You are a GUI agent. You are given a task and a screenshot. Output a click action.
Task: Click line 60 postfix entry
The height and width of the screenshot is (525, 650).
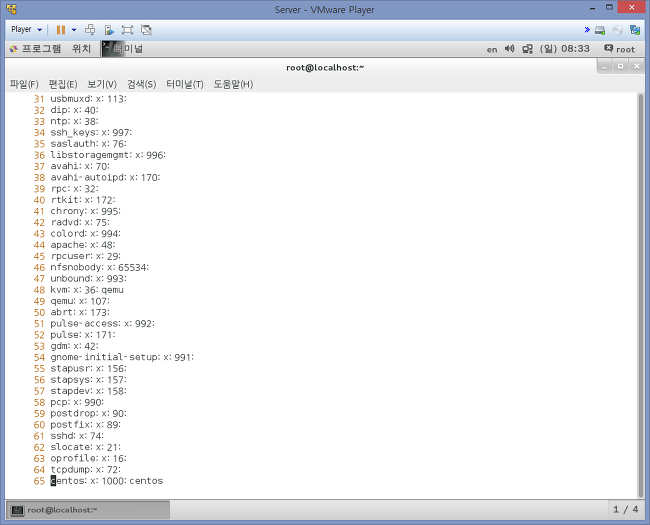coord(85,424)
